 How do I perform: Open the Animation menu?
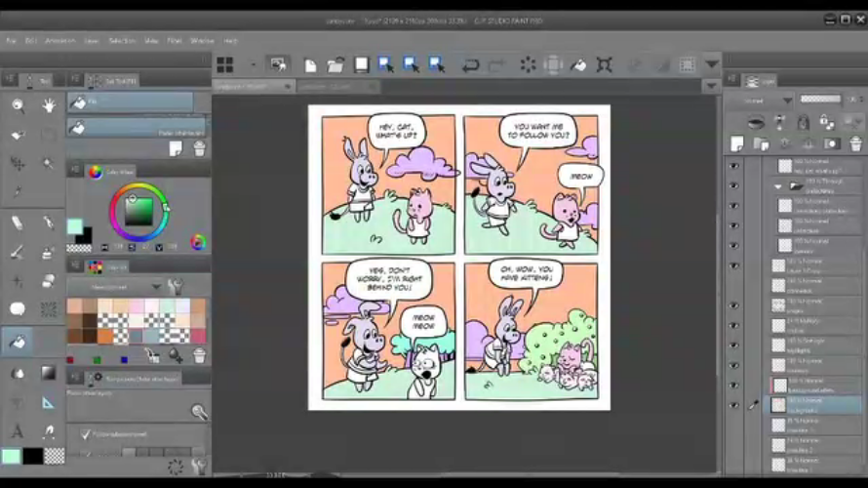tap(59, 40)
